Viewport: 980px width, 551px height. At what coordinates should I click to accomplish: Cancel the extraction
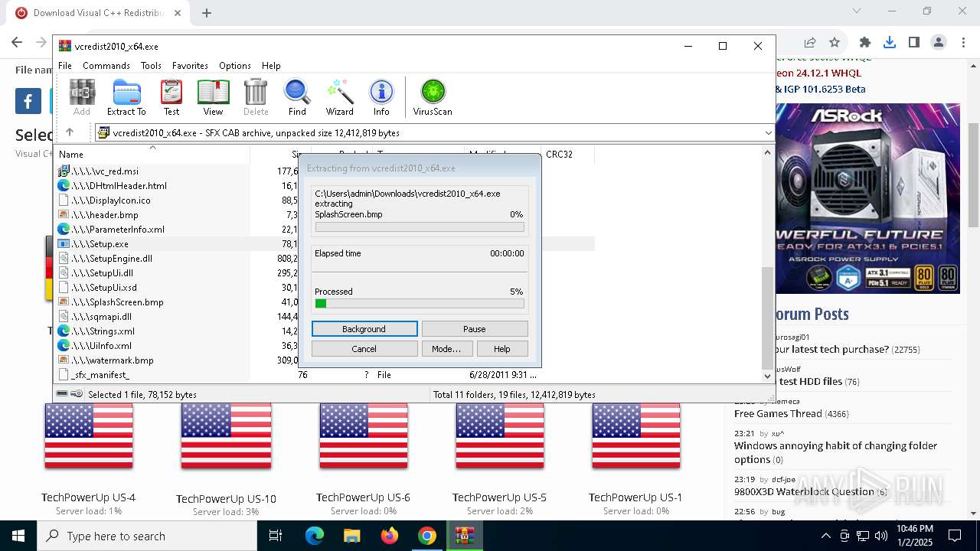pos(364,349)
